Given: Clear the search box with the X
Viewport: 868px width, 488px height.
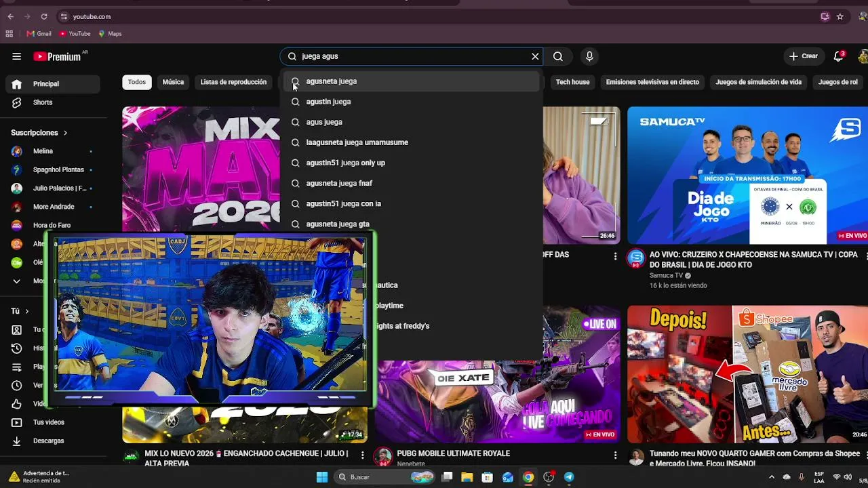Looking at the screenshot, I should click(535, 56).
